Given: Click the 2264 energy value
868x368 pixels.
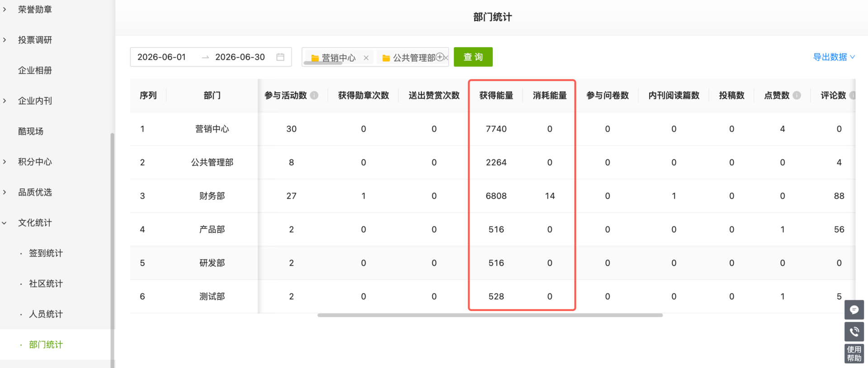Looking at the screenshot, I should [496, 162].
